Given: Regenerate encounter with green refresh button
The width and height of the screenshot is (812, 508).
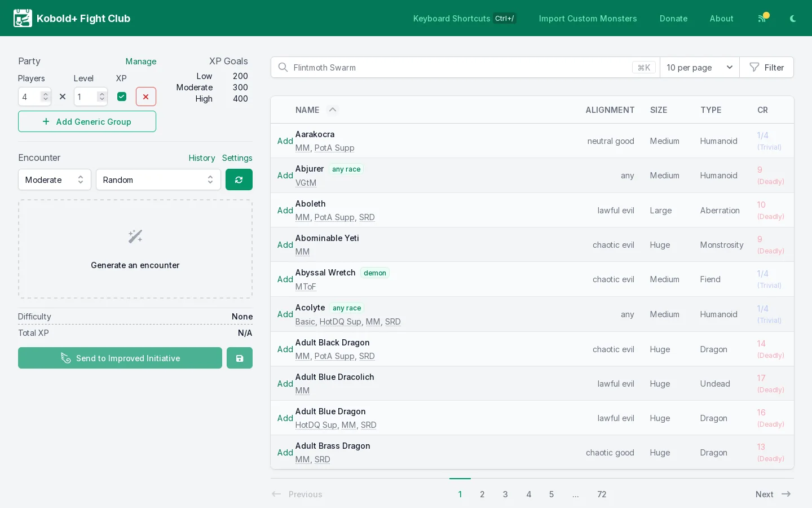Looking at the screenshot, I should pyautogui.click(x=239, y=179).
